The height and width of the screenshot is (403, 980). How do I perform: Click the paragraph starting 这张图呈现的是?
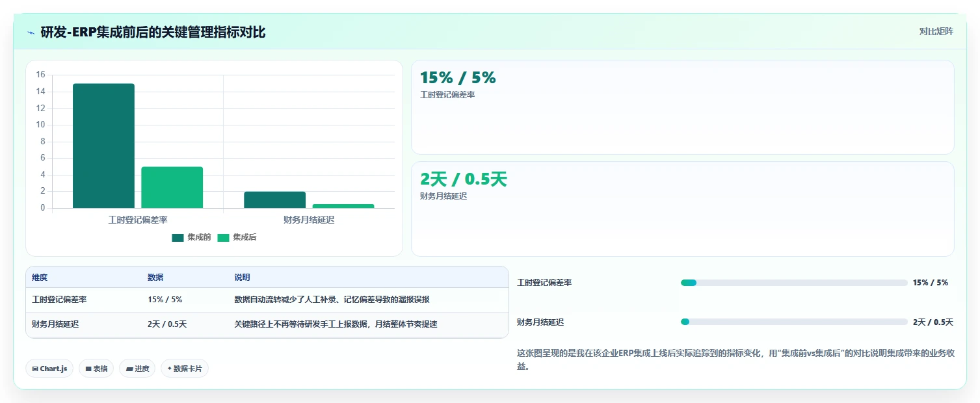coord(735,359)
